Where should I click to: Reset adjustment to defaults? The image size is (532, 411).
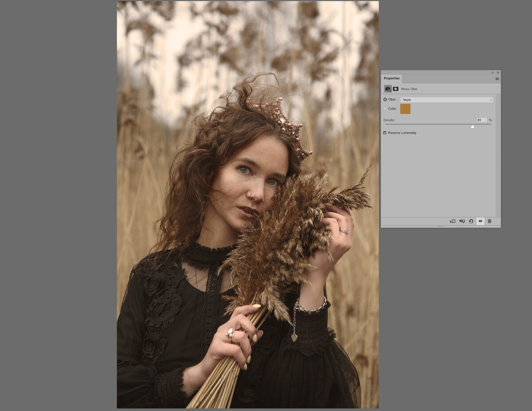pyautogui.click(x=471, y=221)
